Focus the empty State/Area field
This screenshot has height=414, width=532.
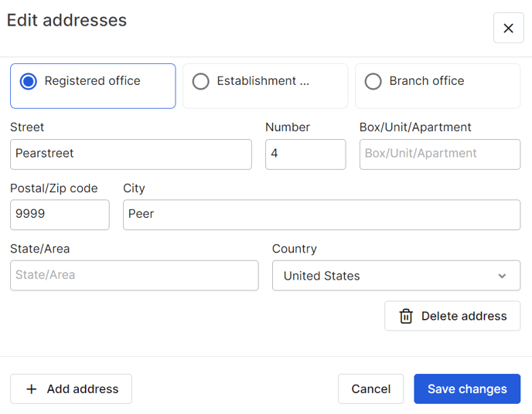(x=135, y=276)
